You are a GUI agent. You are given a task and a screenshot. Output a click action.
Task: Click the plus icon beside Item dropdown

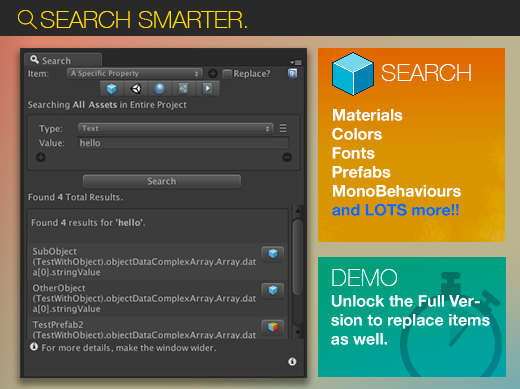pyautogui.click(x=213, y=73)
